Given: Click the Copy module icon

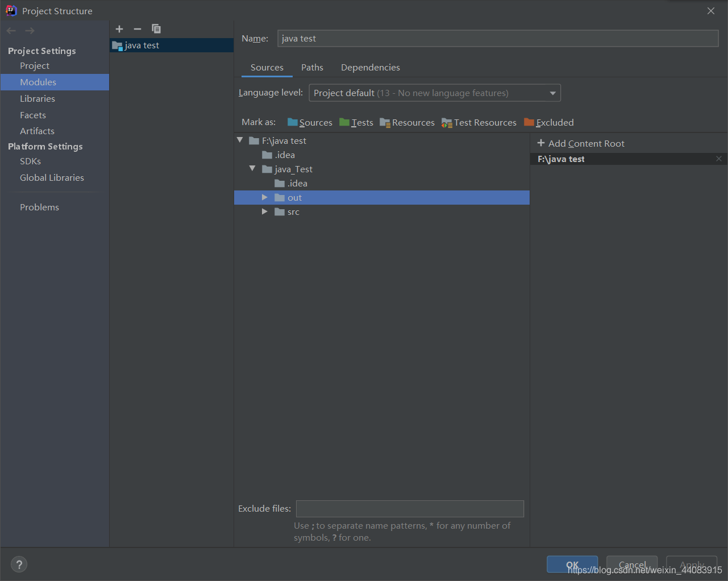Looking at the screenshot, I should click(156, 29).
